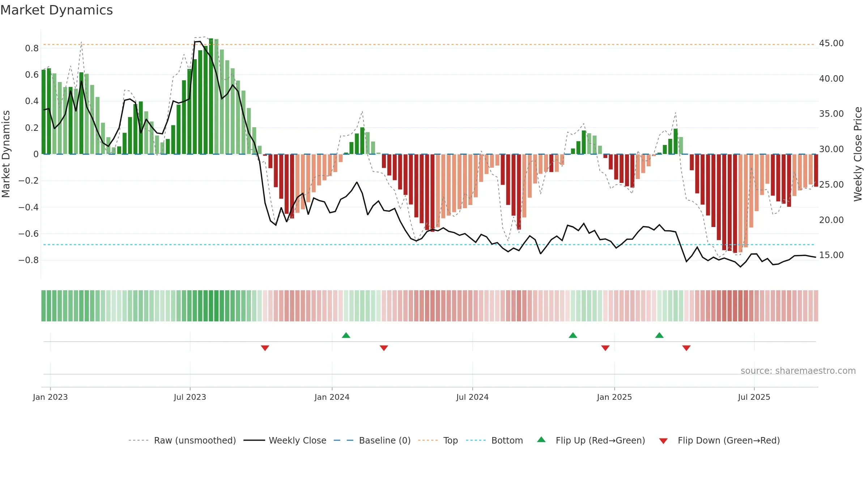Click the tallest green bar near Jul 2023

coord(211,96)
